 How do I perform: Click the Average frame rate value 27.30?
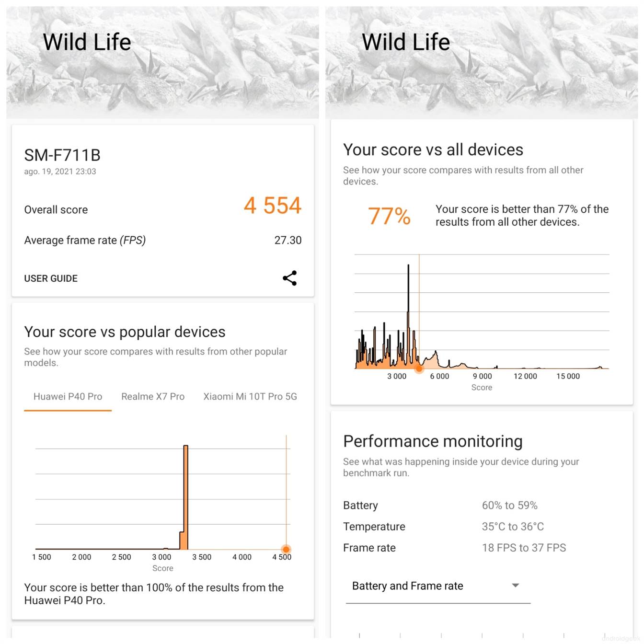pos(288,240)
